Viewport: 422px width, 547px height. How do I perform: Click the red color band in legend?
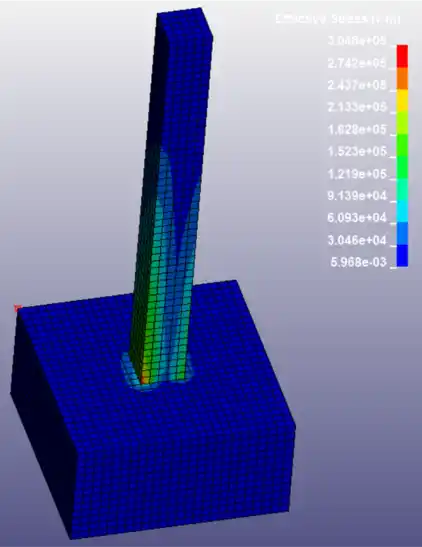point(402,56)
